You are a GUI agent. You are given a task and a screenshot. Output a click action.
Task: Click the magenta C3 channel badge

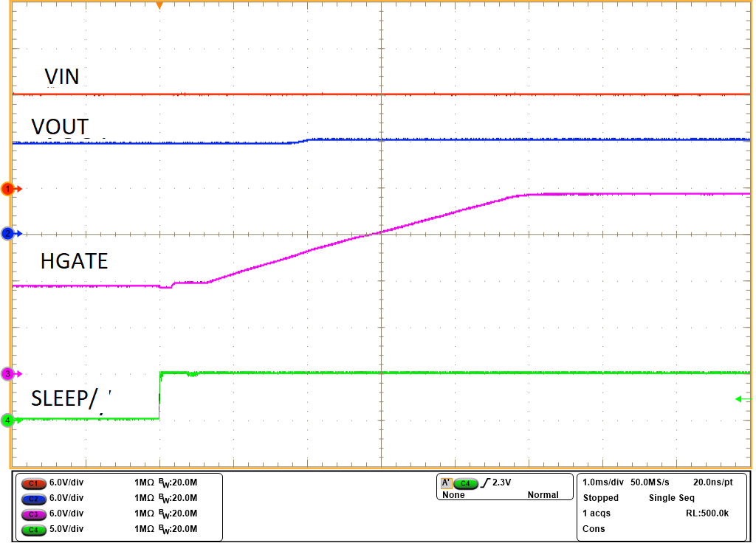[34, 513]
